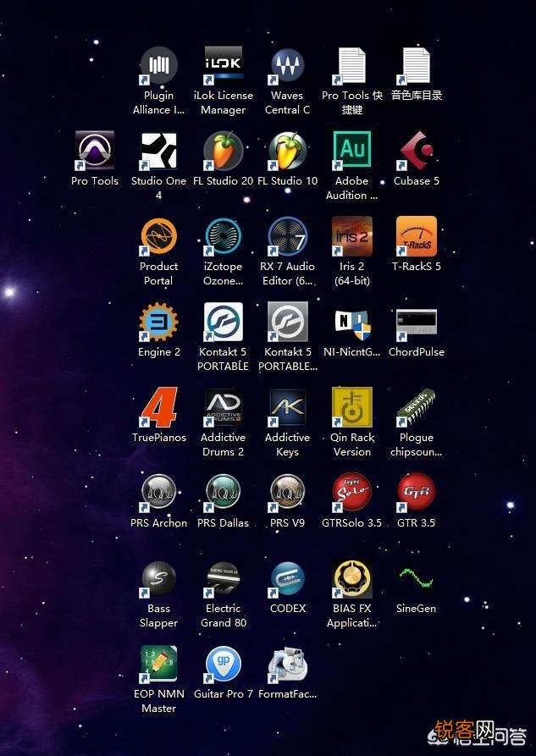Screen dimensions: 536x756
Task: Select the gray Kontakt 5 PORTABLE icon
Action: [288, 322]
